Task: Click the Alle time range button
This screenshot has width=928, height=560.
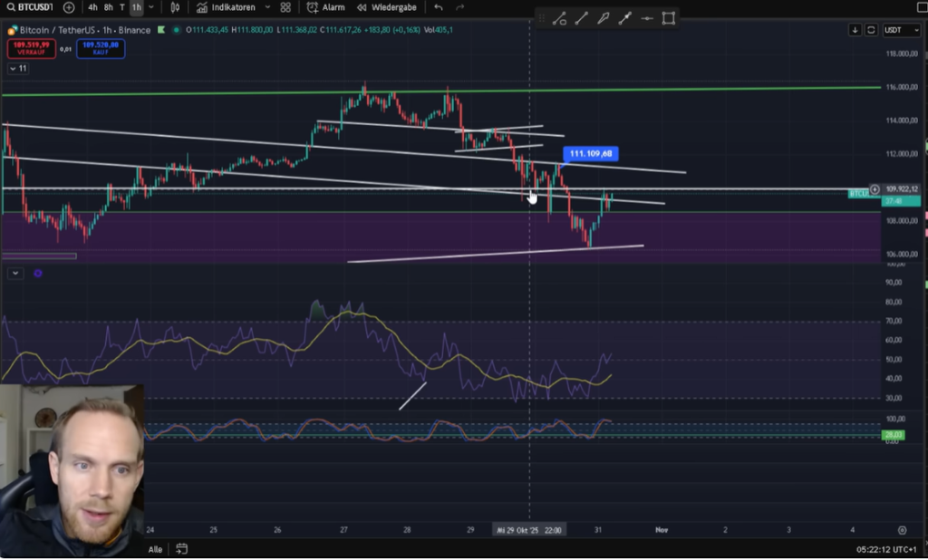Action: [155, 549]
